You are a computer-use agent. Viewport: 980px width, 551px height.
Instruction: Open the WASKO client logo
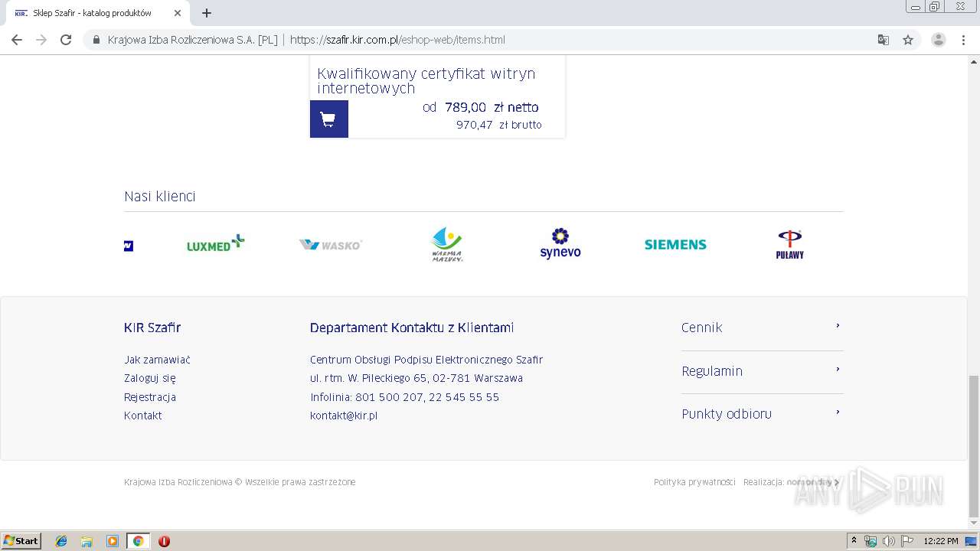(x=331, y=244)
